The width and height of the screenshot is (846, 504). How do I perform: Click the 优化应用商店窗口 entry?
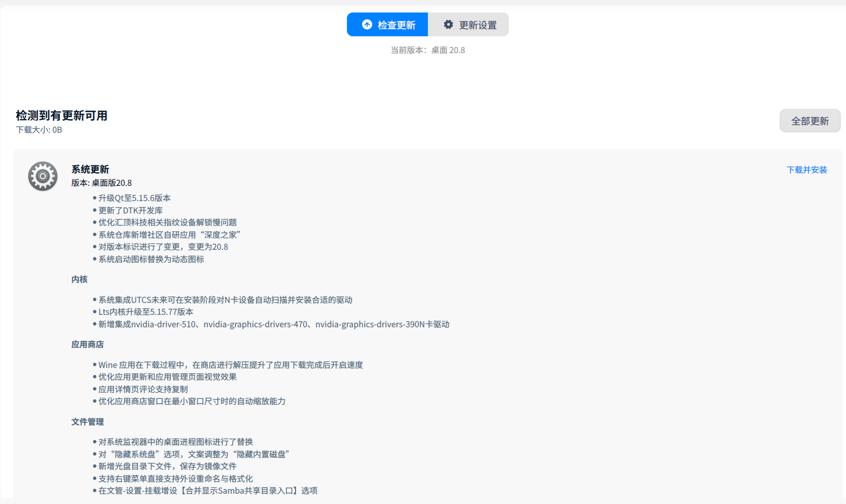[x=192, y=401]
